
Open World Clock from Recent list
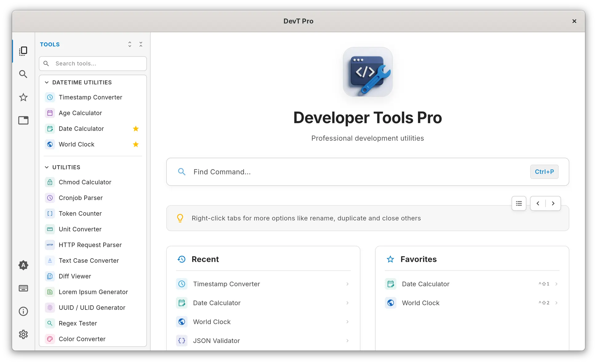263,322
